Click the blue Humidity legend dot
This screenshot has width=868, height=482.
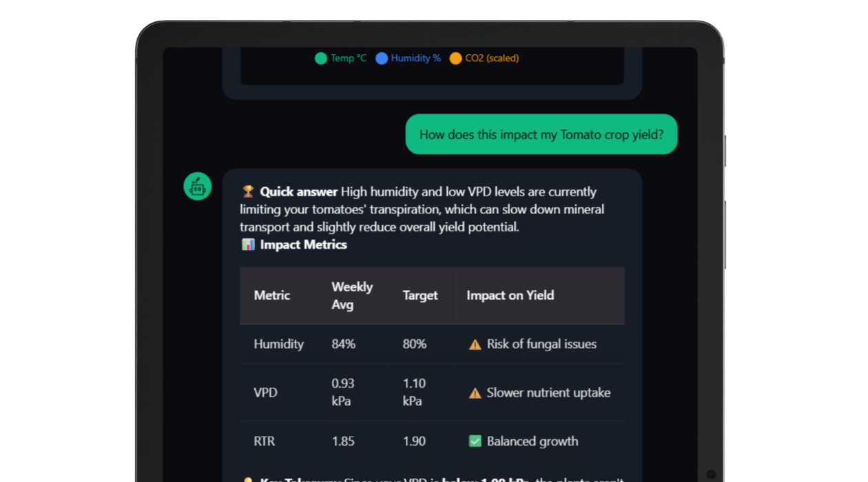coord(382,59)
